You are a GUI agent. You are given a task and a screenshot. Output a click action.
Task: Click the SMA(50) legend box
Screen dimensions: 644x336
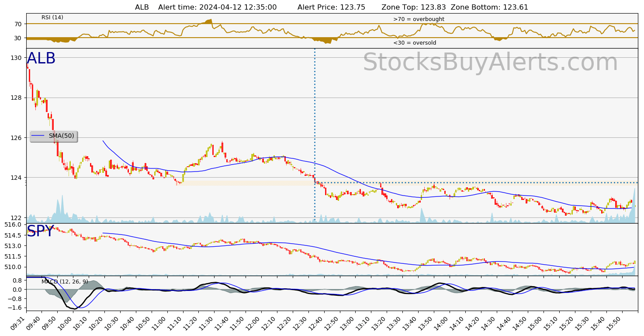[x=54, y=136]
